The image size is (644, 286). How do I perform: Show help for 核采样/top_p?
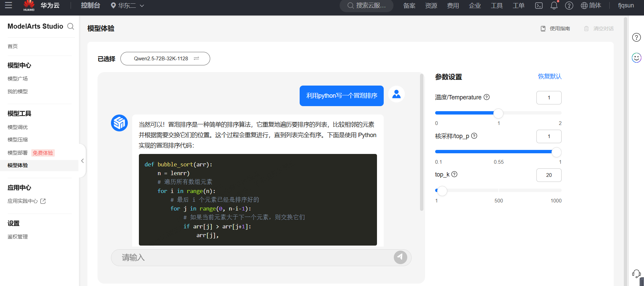pyautogui.click(x=474, y=136)
